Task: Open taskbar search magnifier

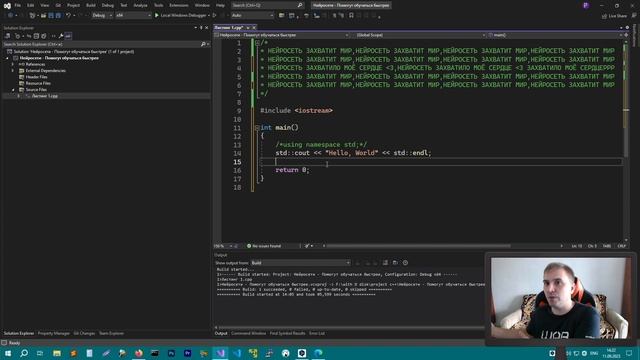Action: [x=24, y=353]
